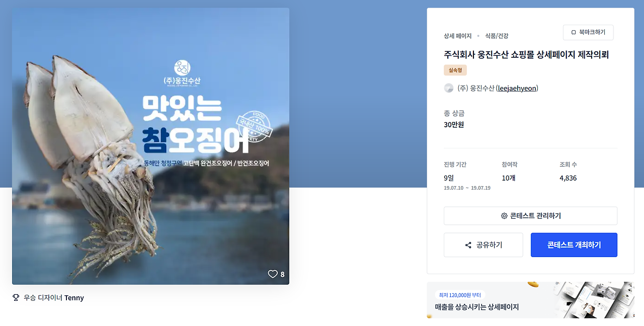Screen dimensions: 644x326
Task: Open the squid product design thumbnail
Action: [150, 146]
